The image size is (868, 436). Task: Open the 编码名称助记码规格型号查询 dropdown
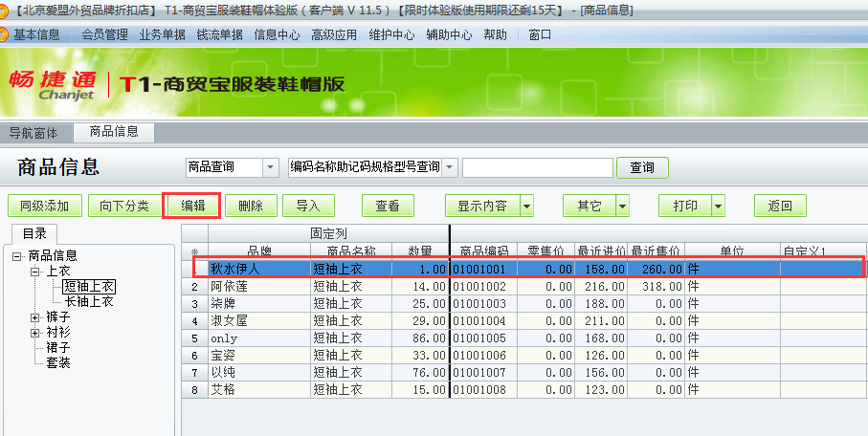(x=450, y=167)
